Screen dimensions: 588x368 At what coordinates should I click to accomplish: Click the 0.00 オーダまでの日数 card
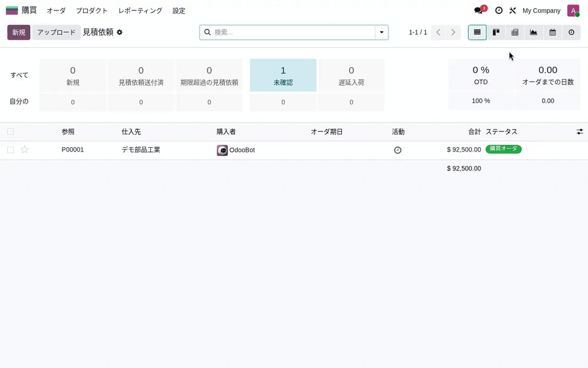click(548, 75)
